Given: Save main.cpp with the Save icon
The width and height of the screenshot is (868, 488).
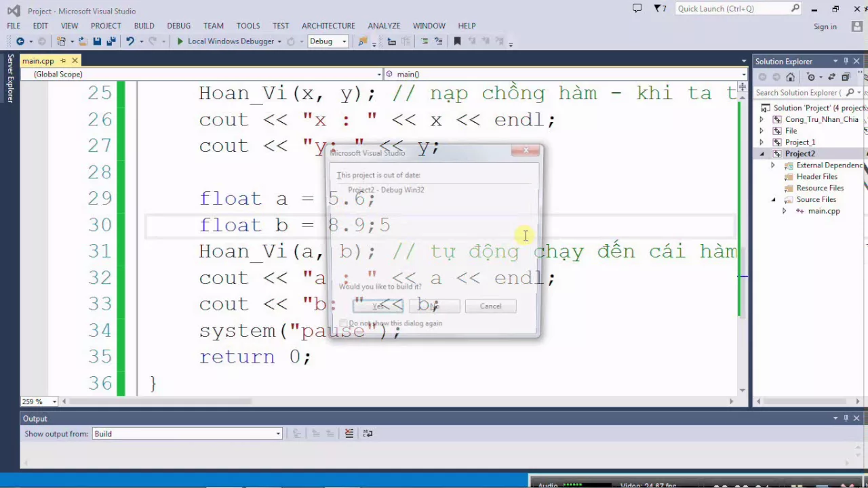Looking at the screenshot, I should pyautogui.click(x=97, y=41).
